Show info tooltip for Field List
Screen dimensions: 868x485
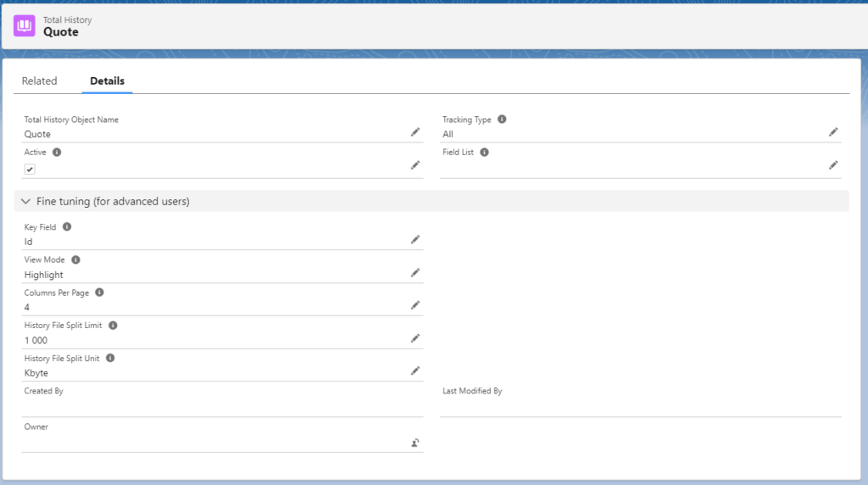tap(484, 153)
